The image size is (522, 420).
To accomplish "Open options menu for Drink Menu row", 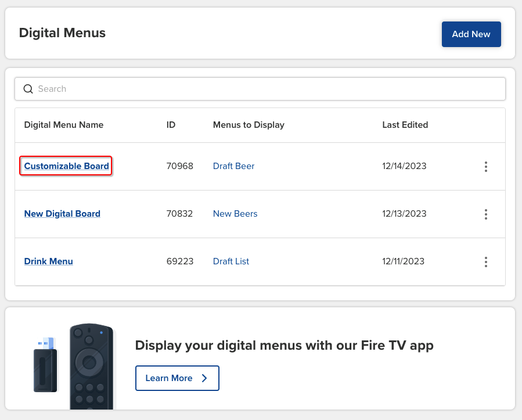I will click(x=486, y=261).
